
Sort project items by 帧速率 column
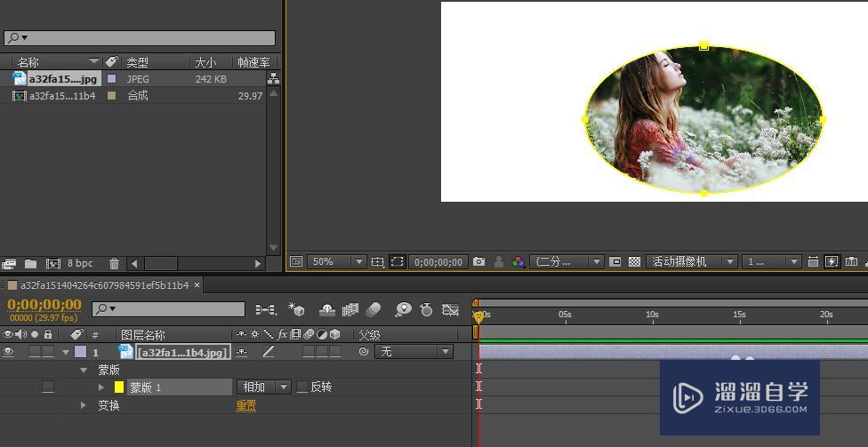(x=253, y=62)
